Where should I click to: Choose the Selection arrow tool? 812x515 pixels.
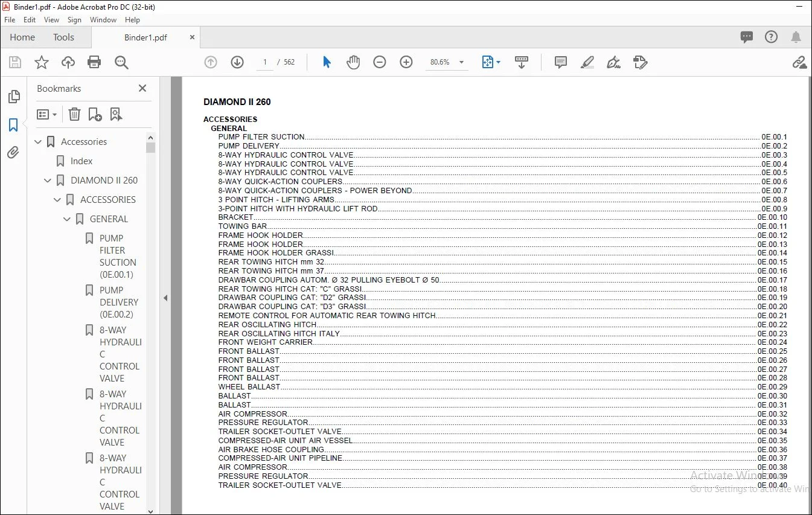point(327,62)
